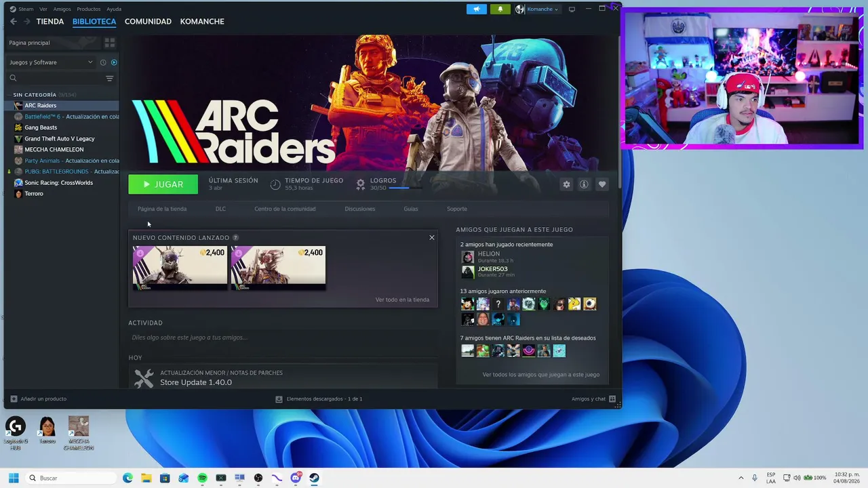
Task: Open Logitech G HUB desktop shortcut
Action: point(16,432)
